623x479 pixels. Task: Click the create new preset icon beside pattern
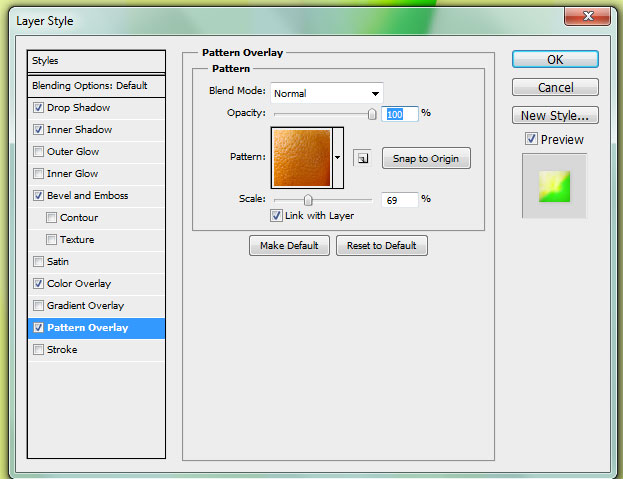(x=362, y=158)
